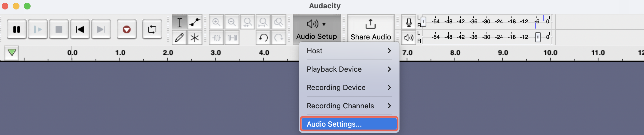Click the Zoom In magnifier
This screenshot has height=135, width=644.
point(216,22)
